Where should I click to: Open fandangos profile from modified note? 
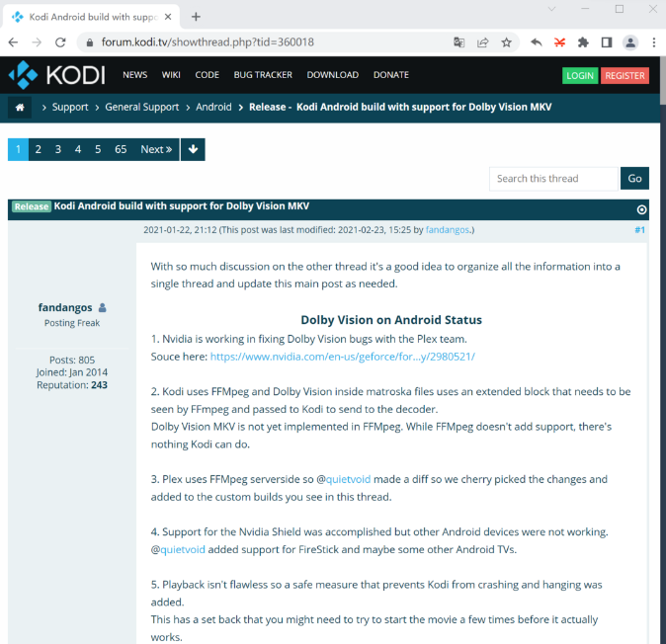448,230
